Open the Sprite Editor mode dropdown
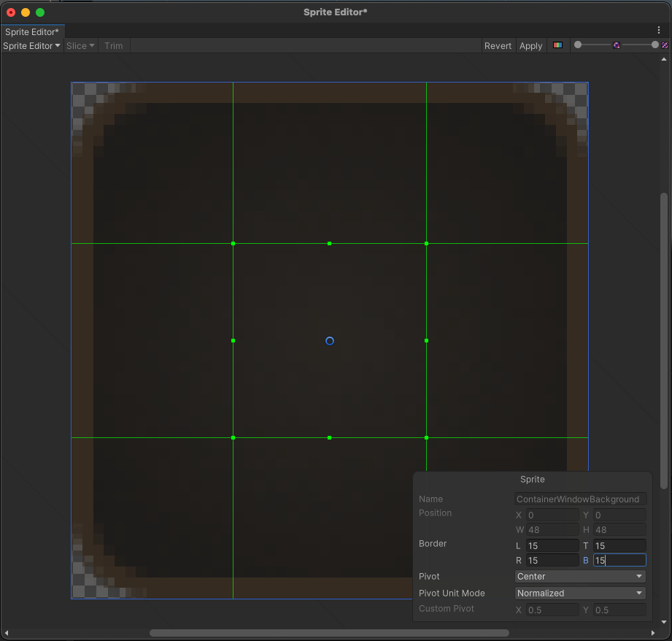Screen dimensions: 672x641 tap(31, 46)
